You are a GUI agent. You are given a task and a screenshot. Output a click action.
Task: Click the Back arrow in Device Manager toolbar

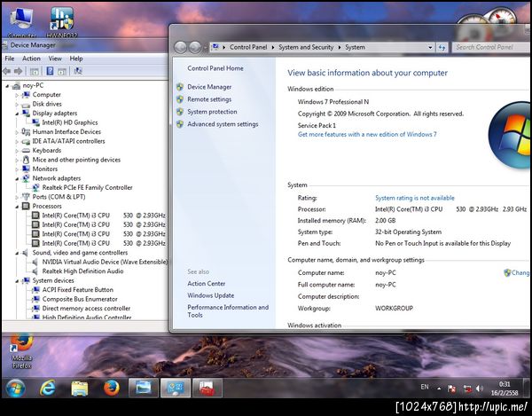7,71
